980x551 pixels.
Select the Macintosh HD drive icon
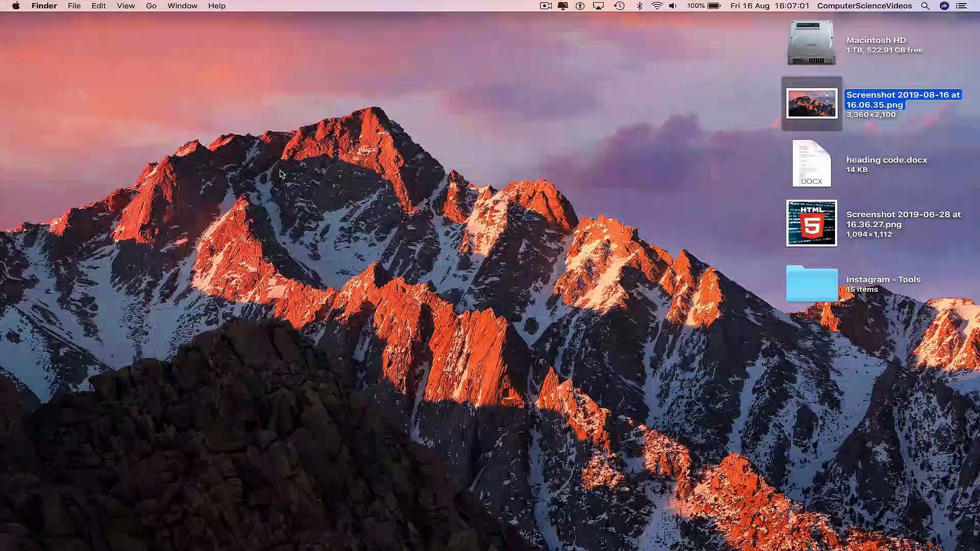tap(812, 43)
